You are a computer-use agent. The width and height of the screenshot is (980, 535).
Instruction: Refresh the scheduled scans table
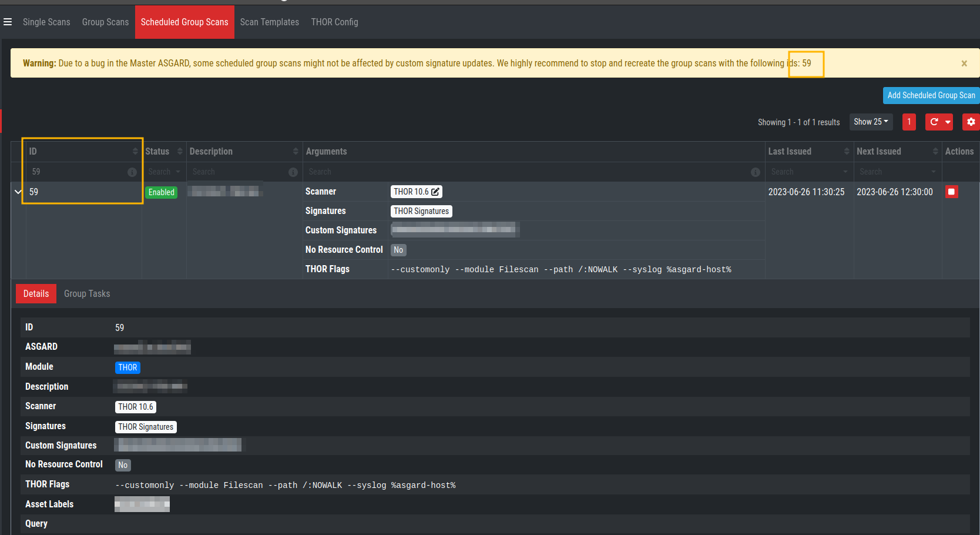[x=934, y=122]
